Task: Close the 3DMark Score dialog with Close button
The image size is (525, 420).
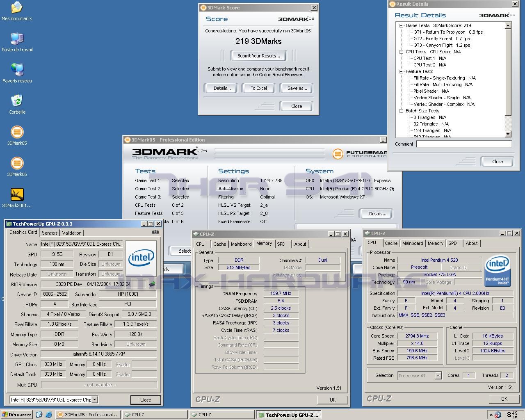Action: (x=297, y=106)
